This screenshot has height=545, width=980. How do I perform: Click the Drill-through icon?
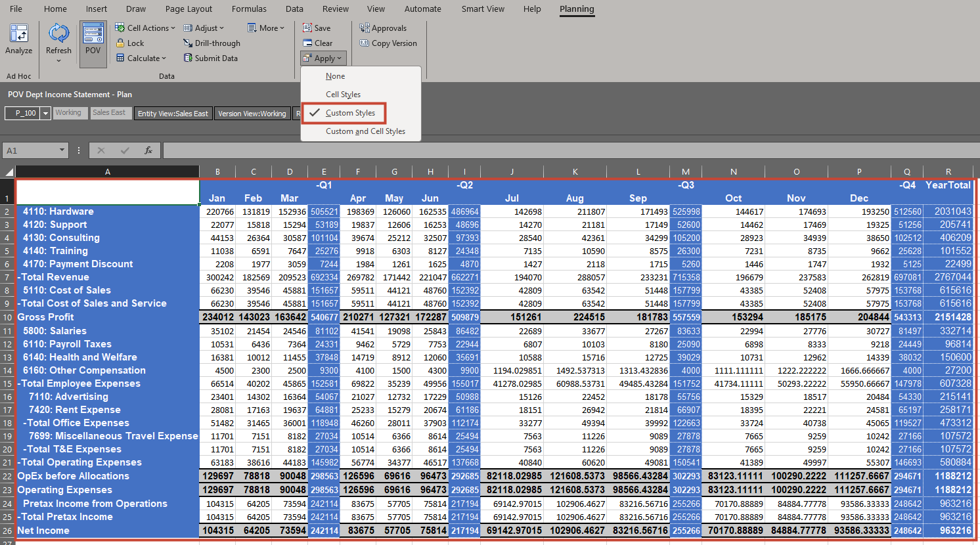pyautogui.click(x=188, y=43)
